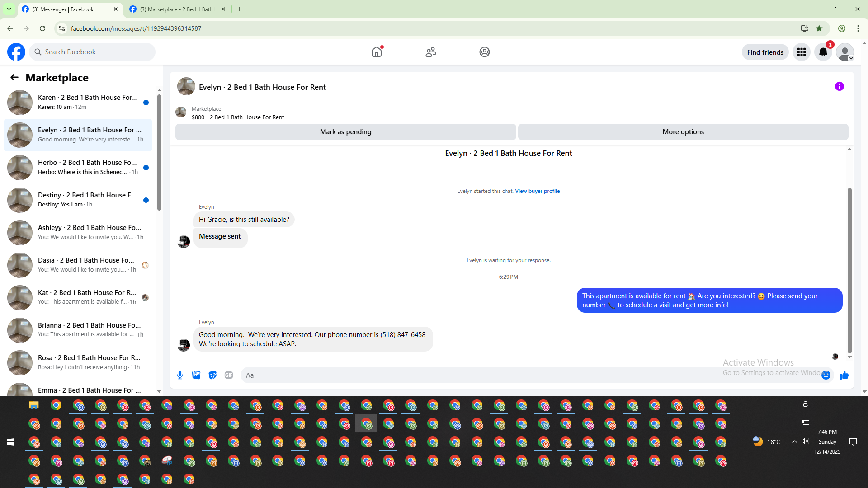
Task: Open conversation information icon
Action: [x=839, y=86]
